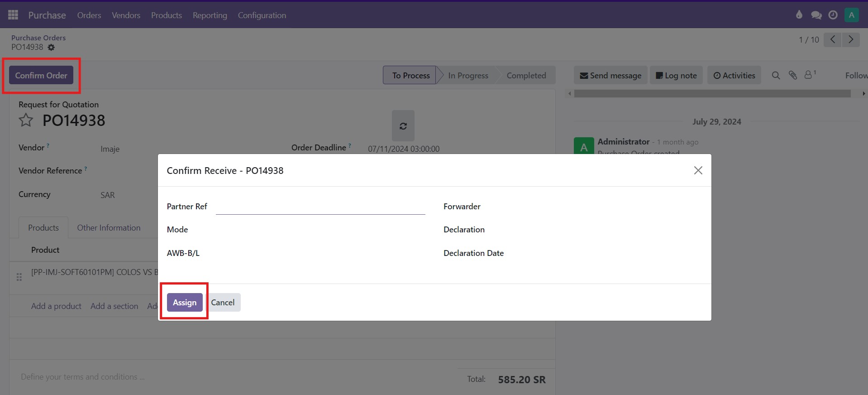The image size is (868, 395).
Task: Open attachments paperclip icon
Action: pos(793,76)
